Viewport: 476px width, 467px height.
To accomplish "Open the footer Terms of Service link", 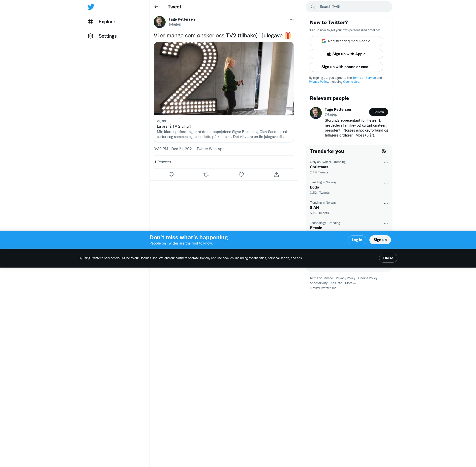I will click(321, 278).
